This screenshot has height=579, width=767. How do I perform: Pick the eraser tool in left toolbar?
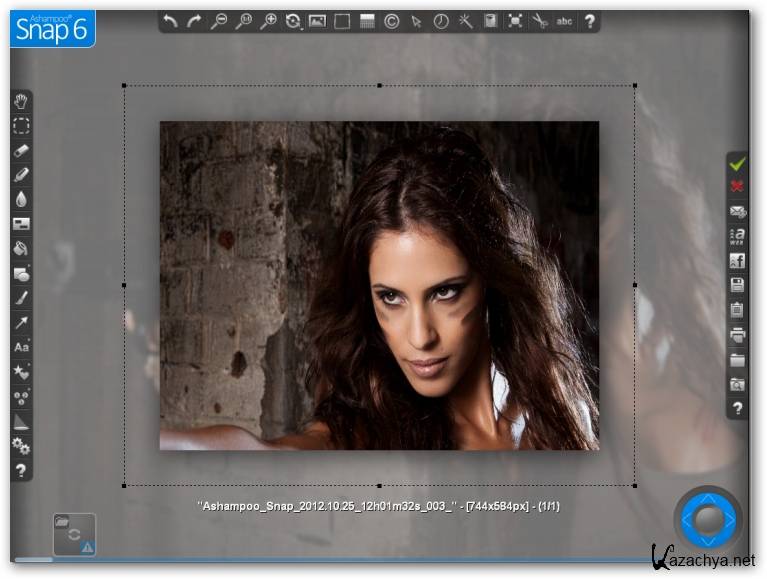point(21,150)
